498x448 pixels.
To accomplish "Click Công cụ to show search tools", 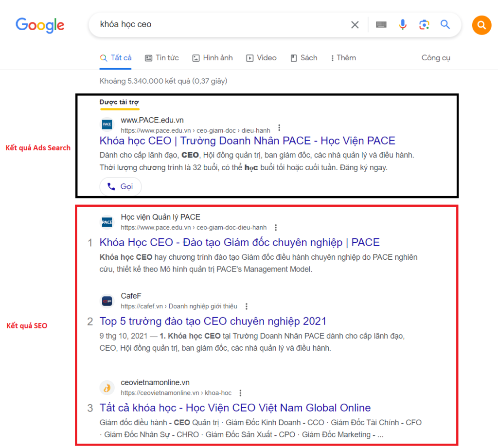I will tap(435, 57).
